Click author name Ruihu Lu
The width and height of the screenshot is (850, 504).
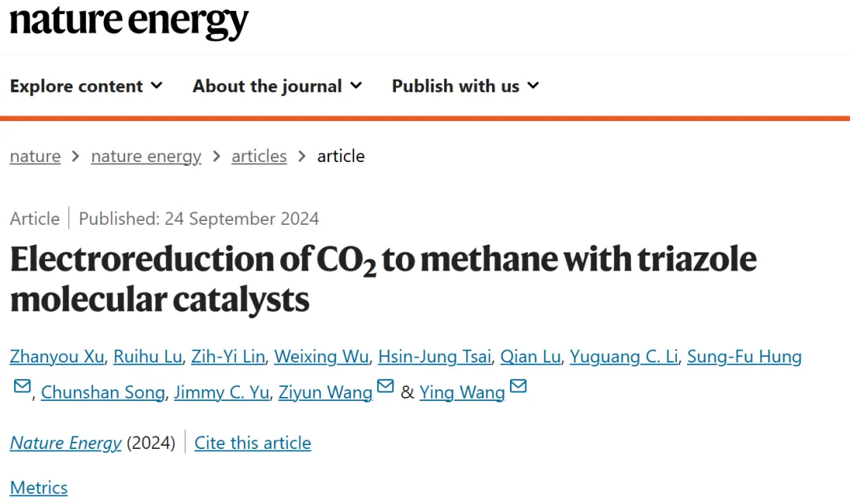pyautogui.click(x=147, y=356)
